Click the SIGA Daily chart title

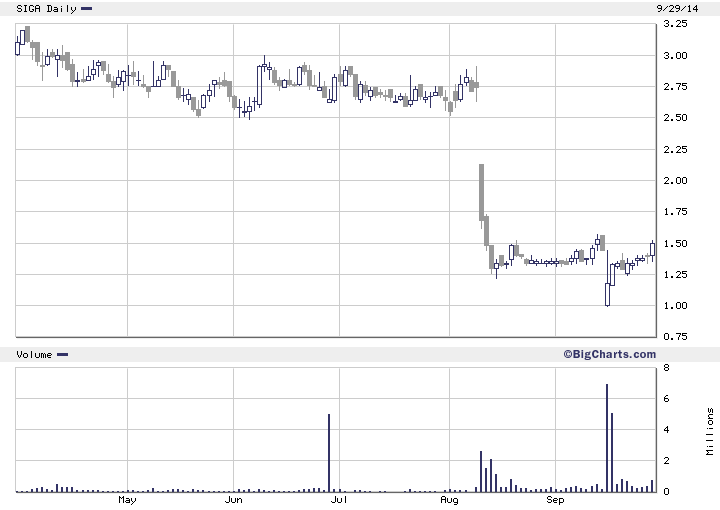[46, 8]
